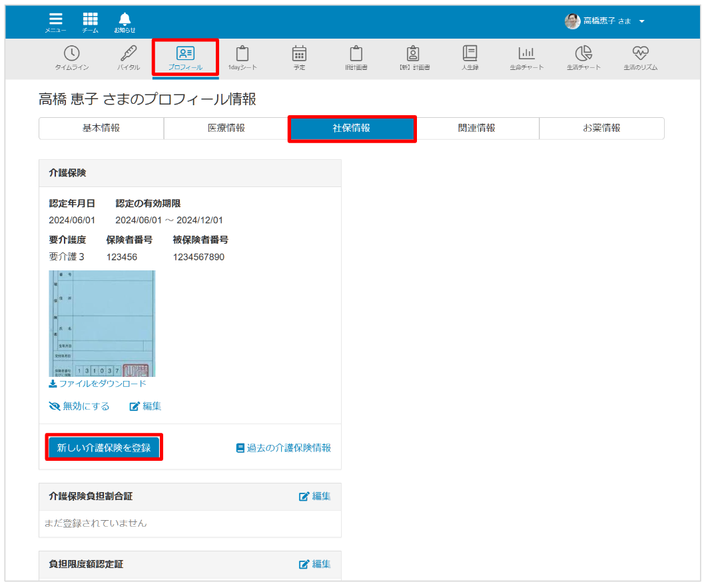Click the 高橋 恵子 さまのプロフィール情報 heading
The width and height of the screenshot is (706, 588).
pyautogui.click(x=147, y=99)
